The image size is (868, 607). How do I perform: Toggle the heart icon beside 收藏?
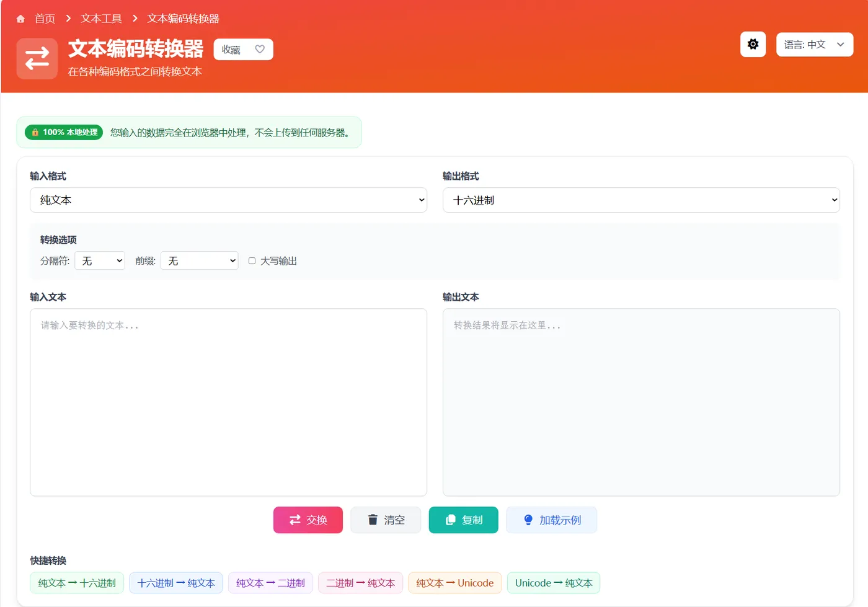pyautogui.click(x=259, y=49)
